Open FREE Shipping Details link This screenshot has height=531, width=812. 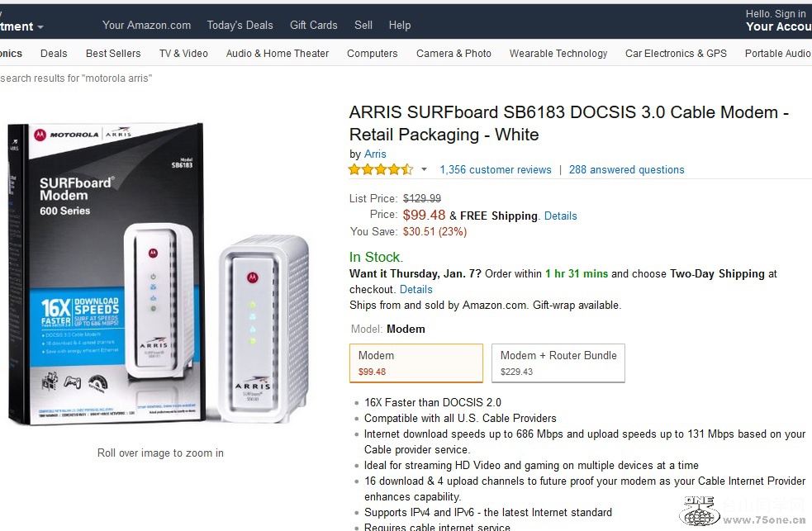click(560, 216)
